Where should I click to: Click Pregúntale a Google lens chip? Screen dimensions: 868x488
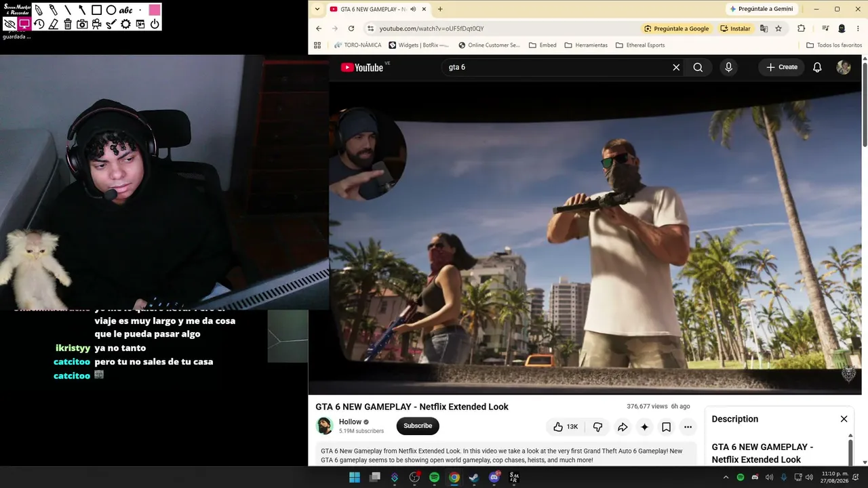(x=677, y=28)
